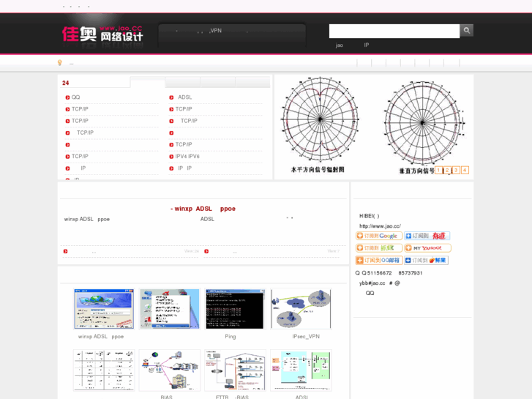Click the 'IPsec_VPN' caption link
The height and width of the screenshot is (399, 532).
point(306,337)
